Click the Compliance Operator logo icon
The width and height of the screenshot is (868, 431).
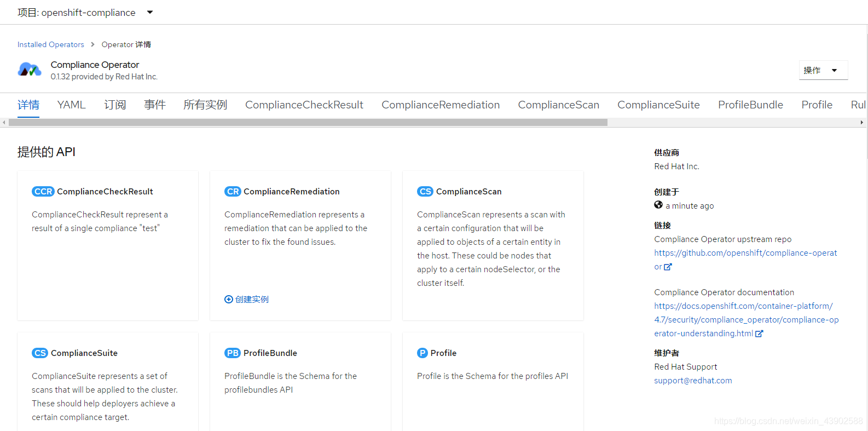coord(30,70)
